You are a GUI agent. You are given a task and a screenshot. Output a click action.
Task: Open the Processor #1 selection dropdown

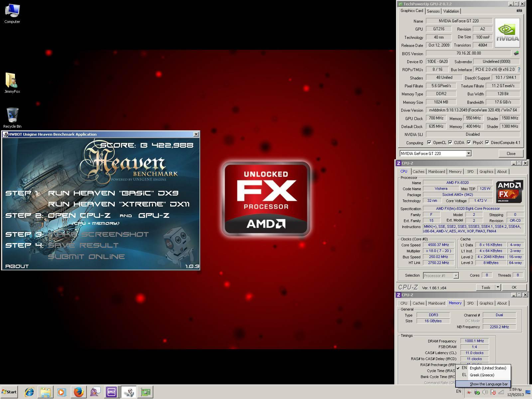pyautogui.click(x=456, y=275)
